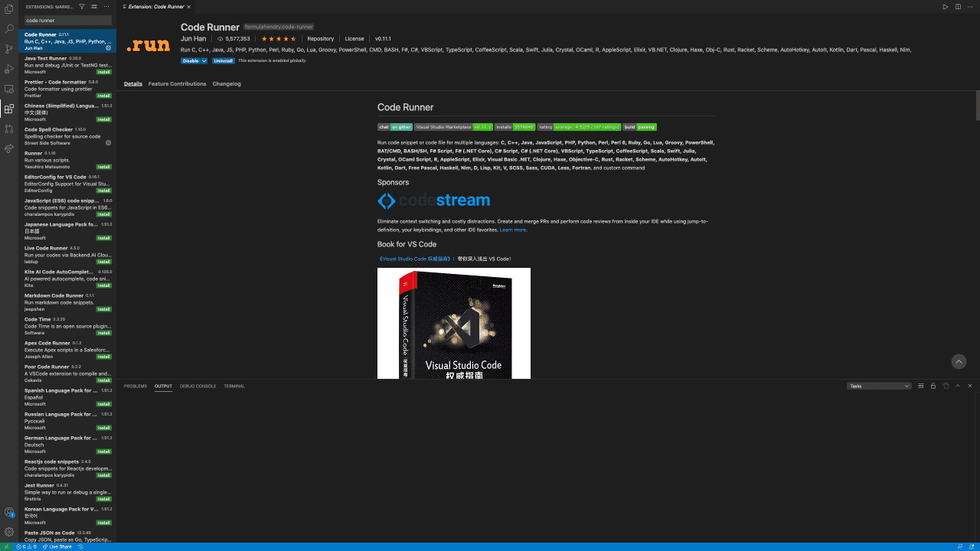Start Live Share from status bar
The image size is (980, 551).
tap(57, 546)
